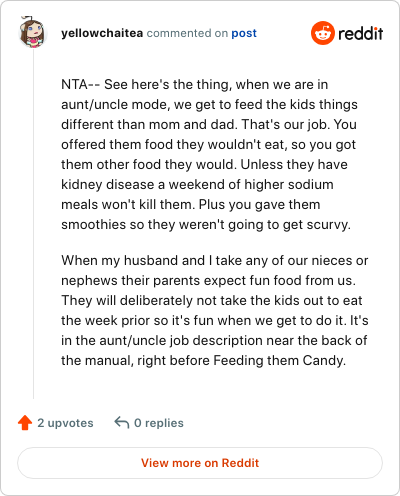Click the line mentioning "smoothies" and "scurvy"

click(206, 225)
